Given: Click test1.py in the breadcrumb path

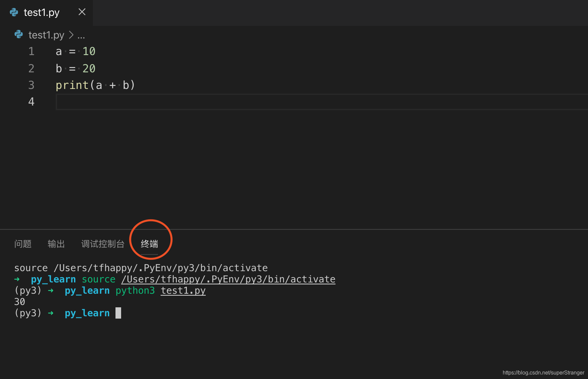Looking at the screenshot, I should click(x=46, y=35).
